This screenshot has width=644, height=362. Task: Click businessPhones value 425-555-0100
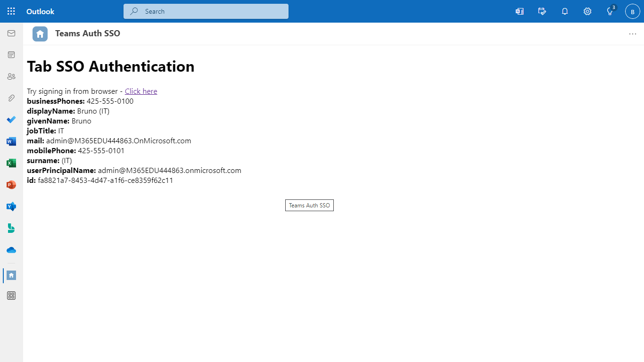pyautogui.click(x=110, y=101)
